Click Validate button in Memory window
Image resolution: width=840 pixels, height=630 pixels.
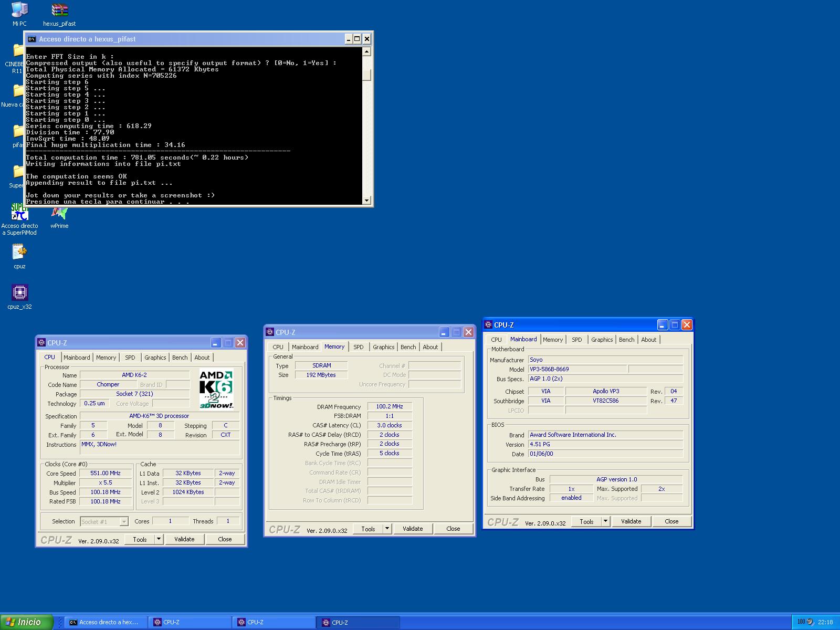point(413,529)
